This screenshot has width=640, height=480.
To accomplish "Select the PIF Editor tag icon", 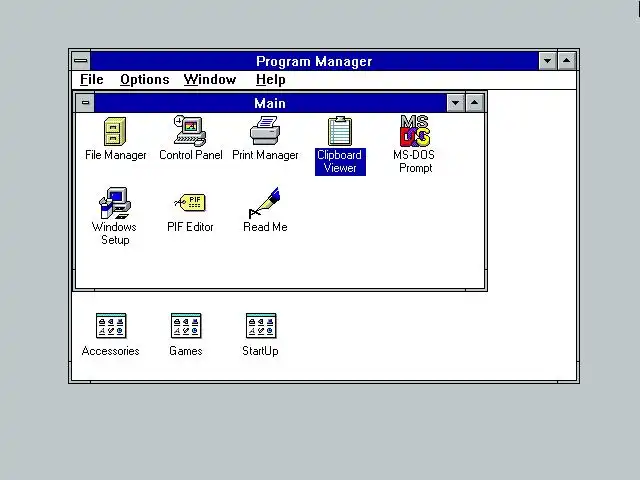I will click(x=190, y=202).
